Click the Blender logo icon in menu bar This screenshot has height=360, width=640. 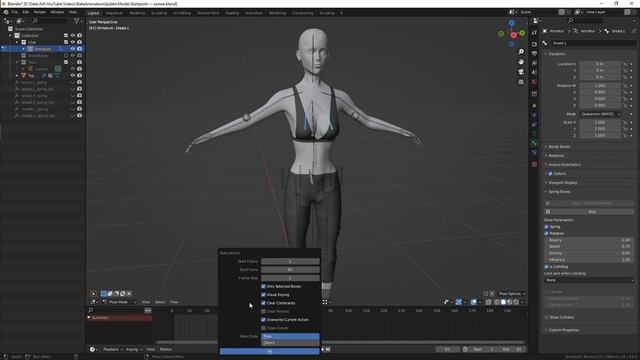tap(6, 12)
